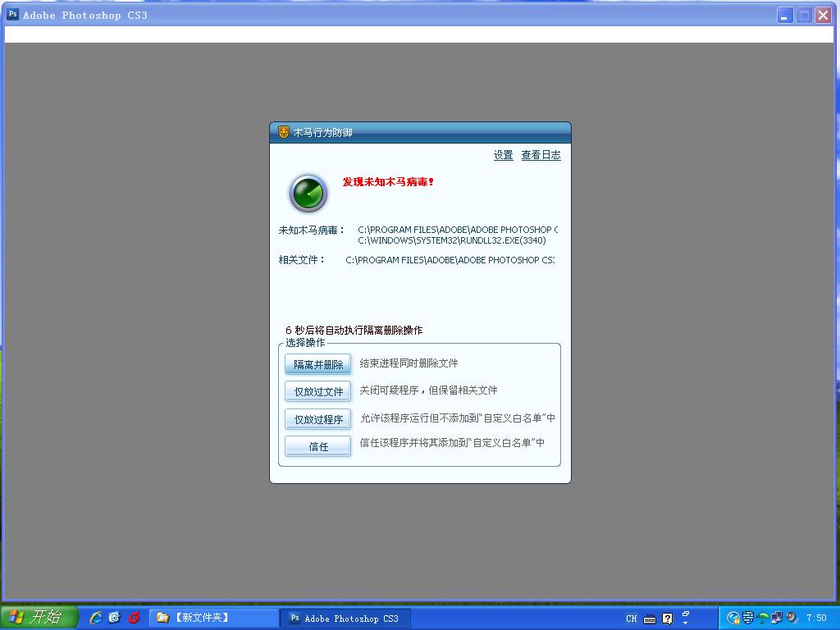Click the 结束进程同时删除文件 description
Image resolution: width=840 pixels, height=630 pixels.
(x=409, y=363)
